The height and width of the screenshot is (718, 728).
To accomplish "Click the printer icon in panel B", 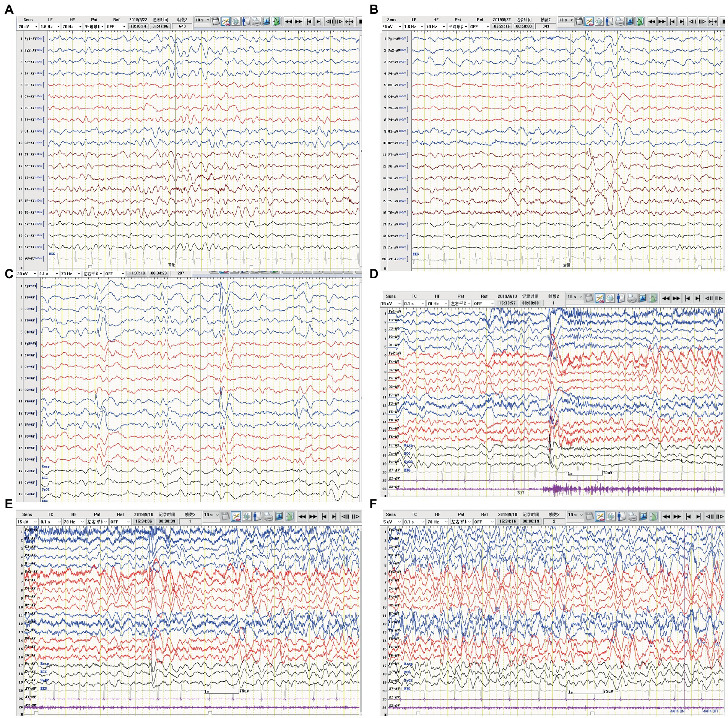I will click(x=619, y=21).
